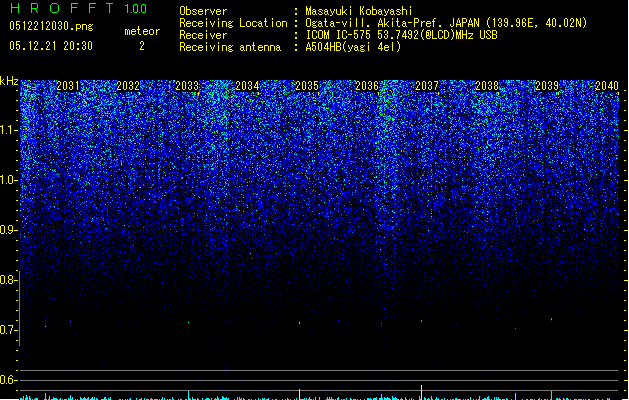The image size is (629, 400).
Task: Click the meteor count label
Action: pos(142,31)
